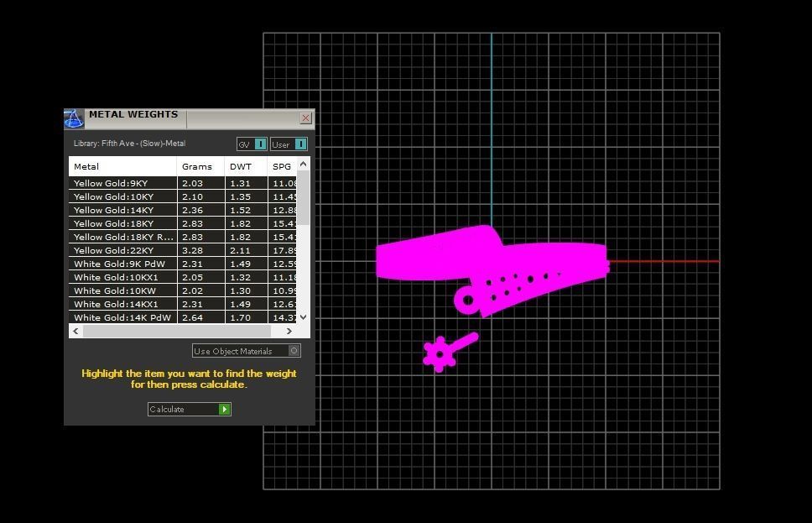Select the White Gold:10KX1 row

183,277
